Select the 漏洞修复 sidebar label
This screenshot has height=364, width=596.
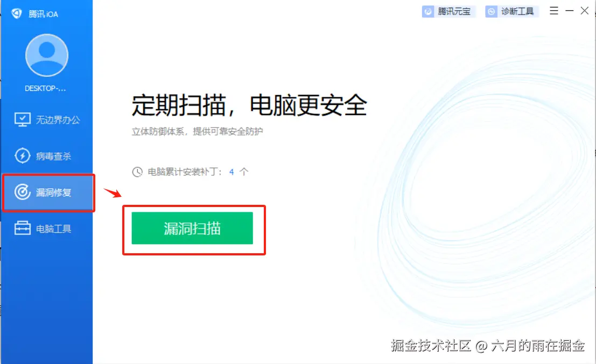coord(54,192)
